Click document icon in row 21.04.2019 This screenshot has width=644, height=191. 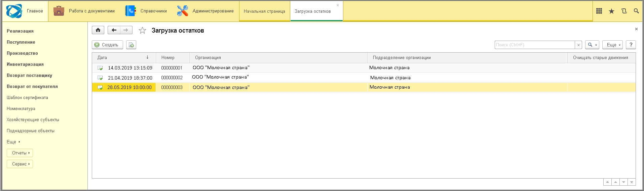[100, 78]
